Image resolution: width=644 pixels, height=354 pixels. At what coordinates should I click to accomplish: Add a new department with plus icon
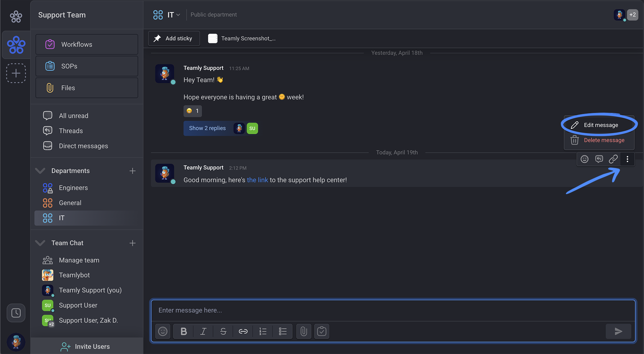[x=133, y=171]
